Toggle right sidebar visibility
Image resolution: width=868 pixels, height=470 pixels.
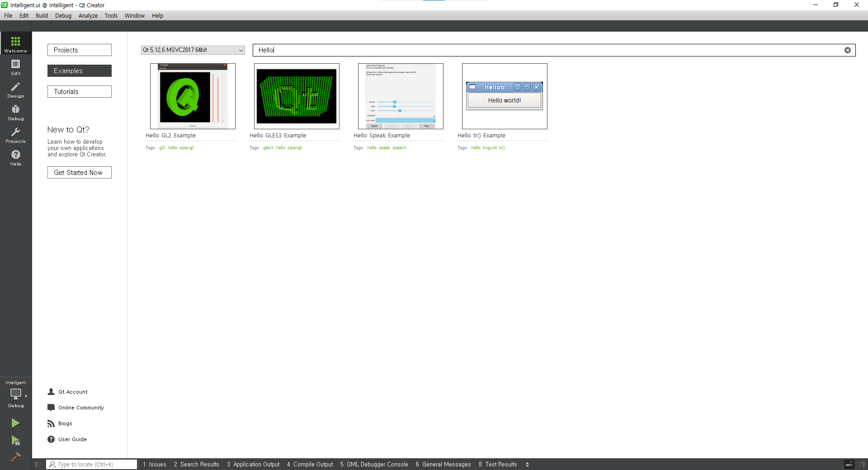(862, 464)
